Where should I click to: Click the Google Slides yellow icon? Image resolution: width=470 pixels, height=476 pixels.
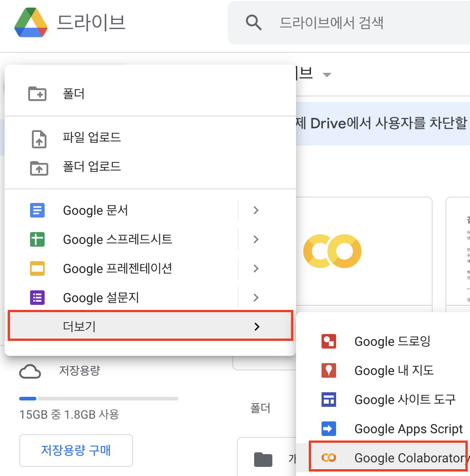click(37, 268)
